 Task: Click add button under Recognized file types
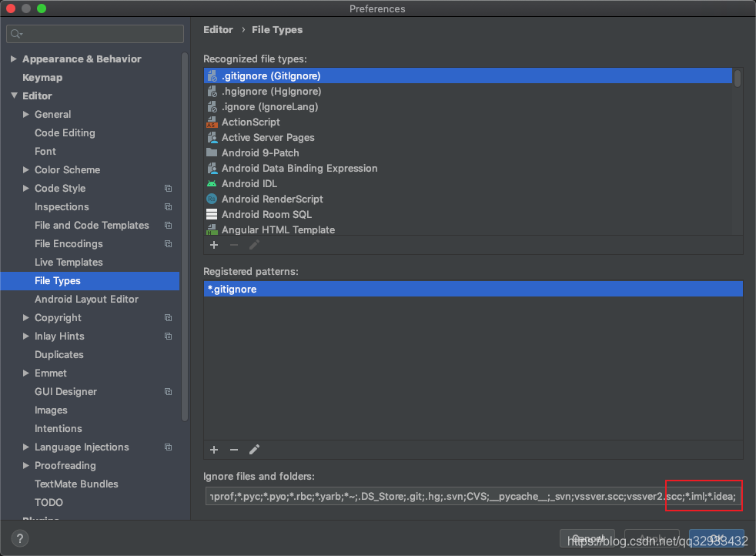point(214,245)
